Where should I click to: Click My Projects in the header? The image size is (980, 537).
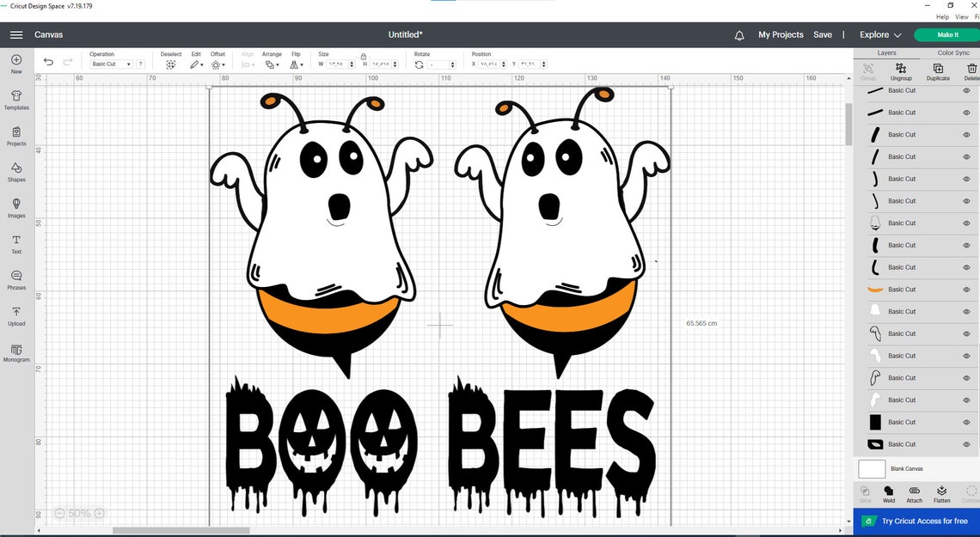point(781,35)
